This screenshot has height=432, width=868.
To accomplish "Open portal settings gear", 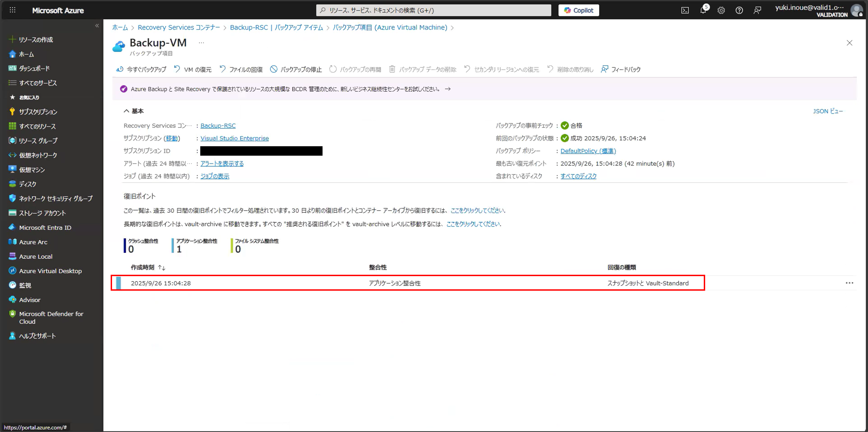I will coord(721,10).
